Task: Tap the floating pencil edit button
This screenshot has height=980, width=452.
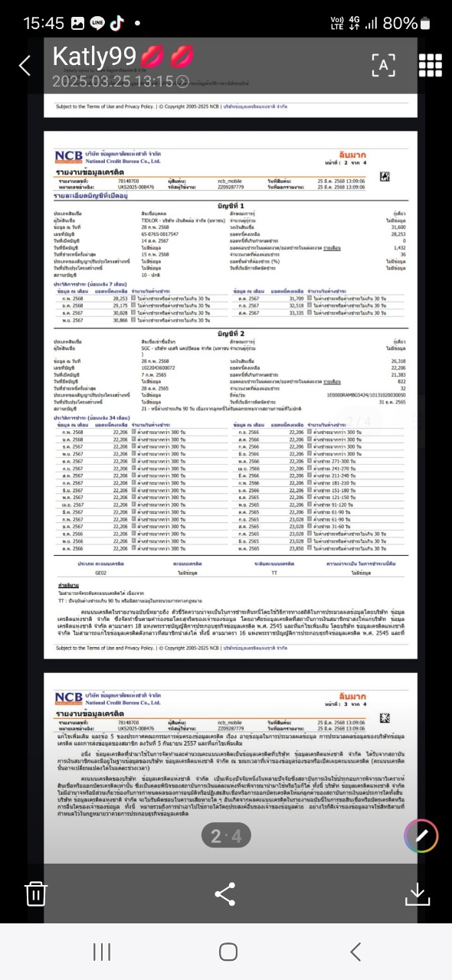Action: click(x=421, y=837)
